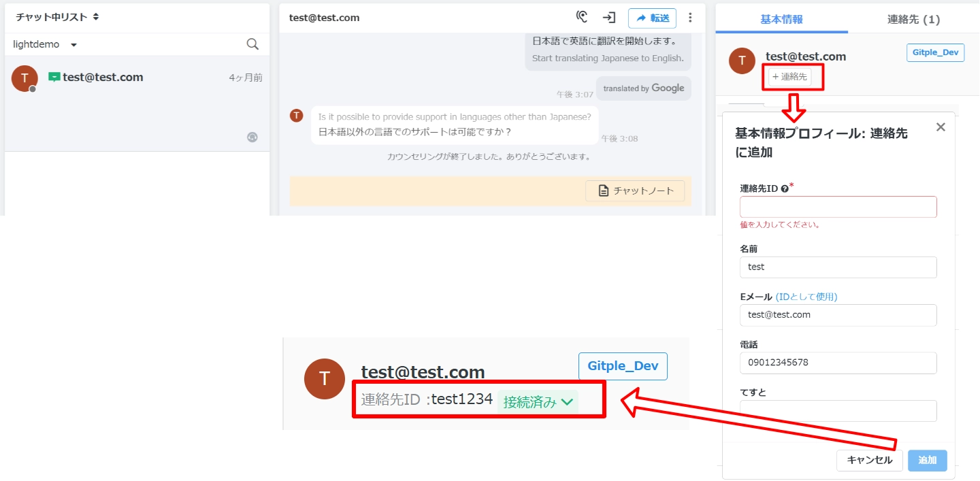Click the T avatar in the chat list
980x481 pixels.
pyautogui.click(x=24, y=78)
